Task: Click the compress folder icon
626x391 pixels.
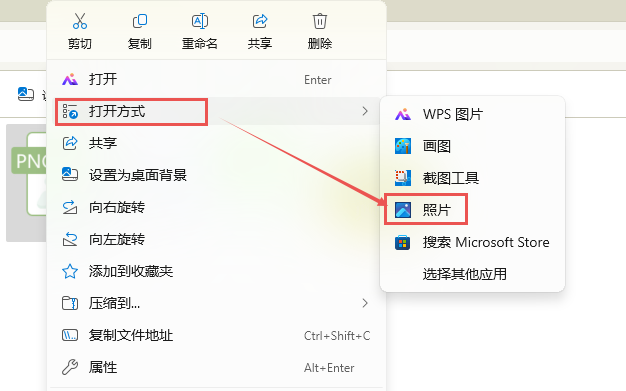Action: click(70, 303)
